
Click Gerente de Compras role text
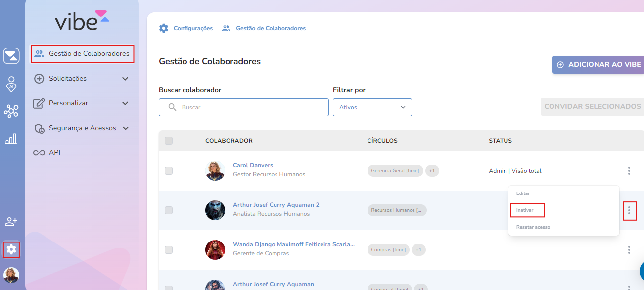(x=261, y=253)
